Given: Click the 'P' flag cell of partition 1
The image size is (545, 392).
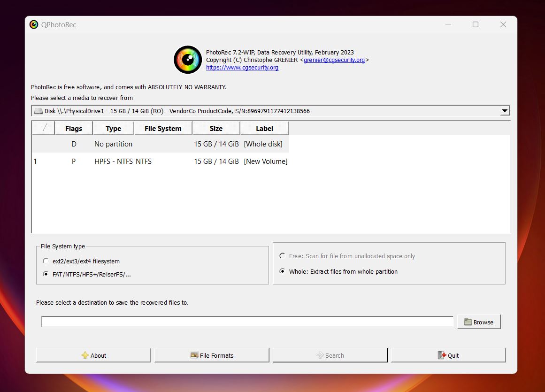Looking at the screenshot, I should click(74, 161).
